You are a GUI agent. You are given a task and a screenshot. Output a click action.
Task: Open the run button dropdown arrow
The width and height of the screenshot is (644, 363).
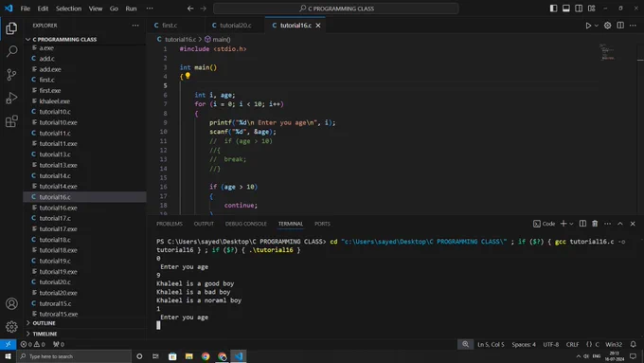click(597, 26)
